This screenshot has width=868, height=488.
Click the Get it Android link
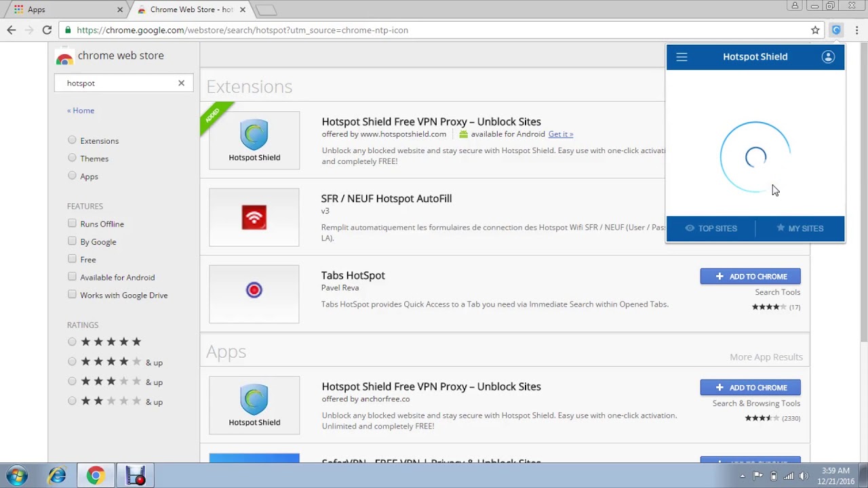pyautogui.click(x=560, y=134)
